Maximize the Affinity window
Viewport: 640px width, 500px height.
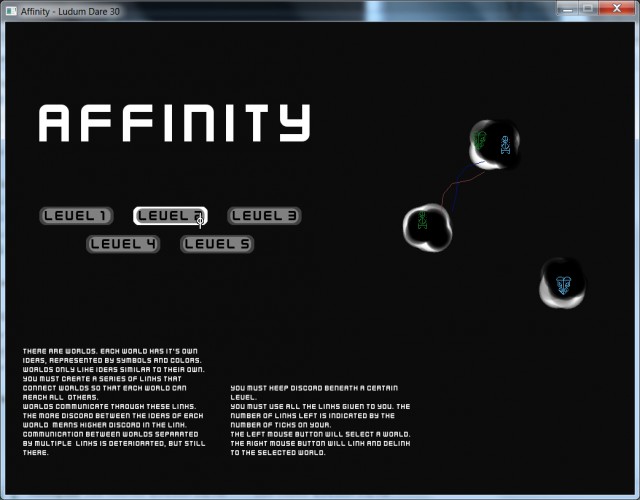pos(588,8)
